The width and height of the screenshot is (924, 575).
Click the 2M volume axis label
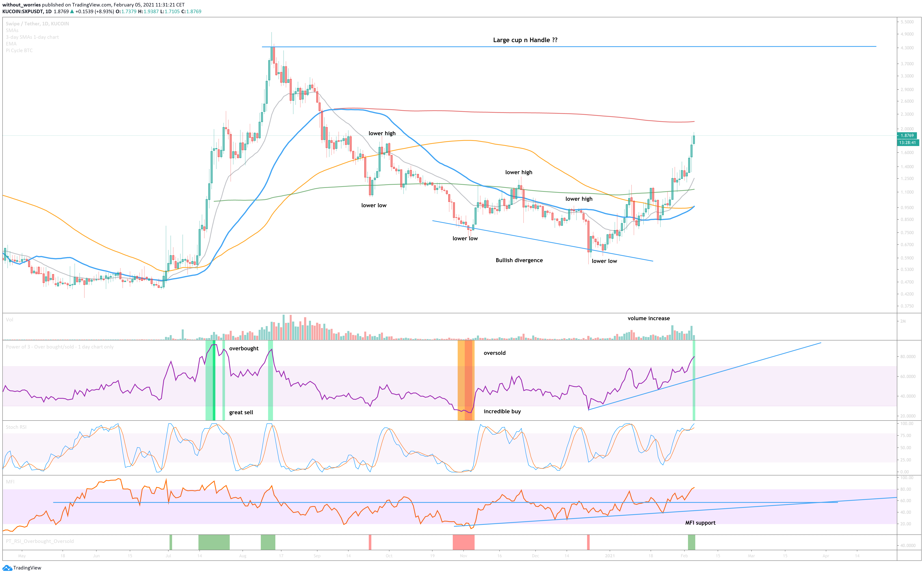[903, 321]
